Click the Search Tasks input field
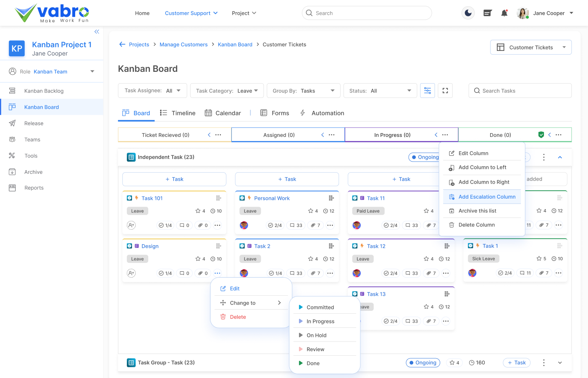The image size is (588, 378). [520, 91]
